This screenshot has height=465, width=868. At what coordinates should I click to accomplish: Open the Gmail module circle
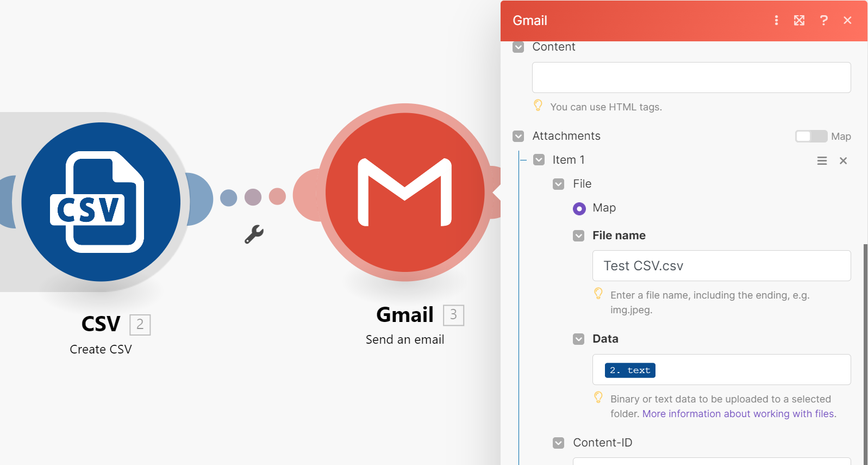tap(405, 193)
